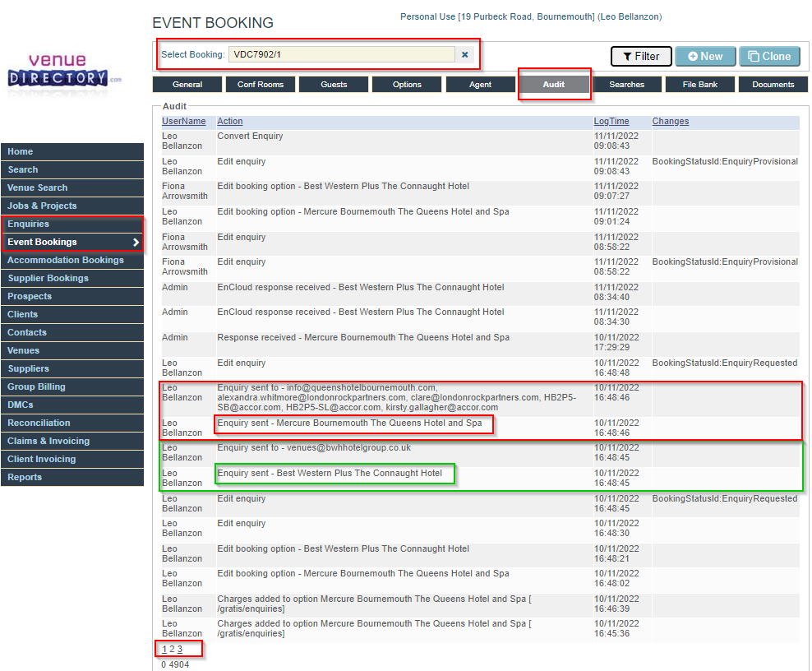Click Edit booking option row at 09:01:24
This screenshot has width=812, height=671.
coord(480,216)
